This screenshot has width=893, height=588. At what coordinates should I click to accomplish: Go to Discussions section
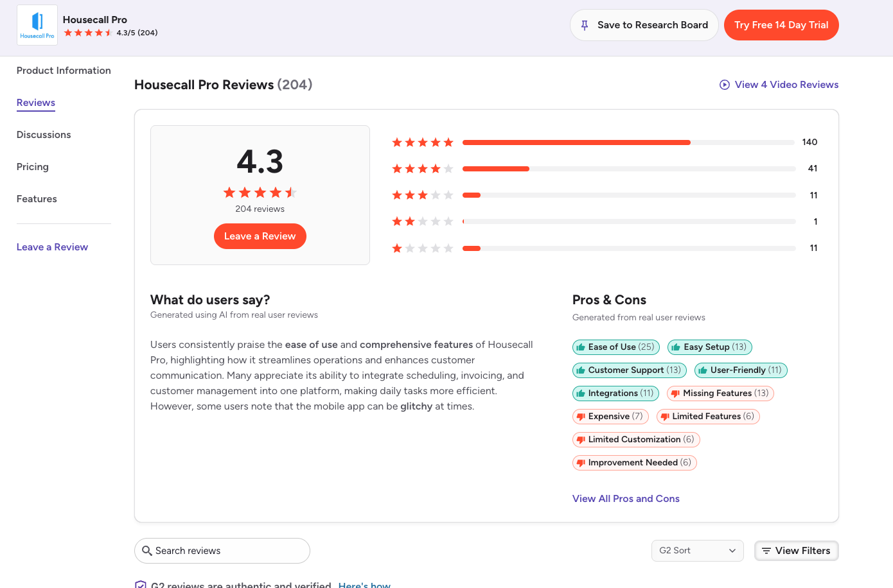(44, 135)
